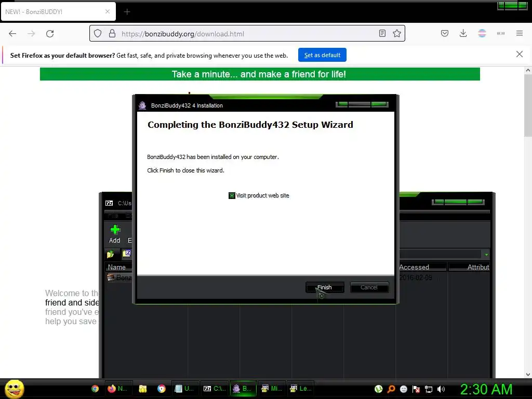Click the Add button in 7-Zip window
Image resolution: width=532 pixels, height=399 pixels.
click(115, 234)
